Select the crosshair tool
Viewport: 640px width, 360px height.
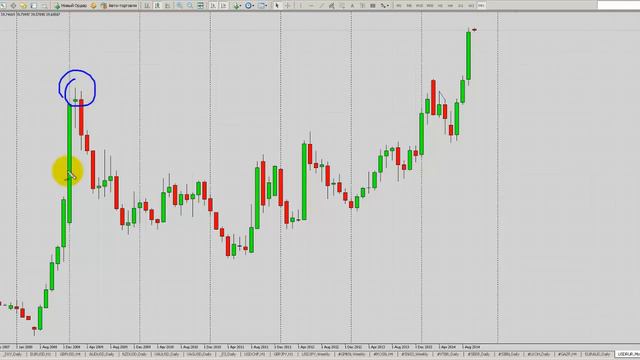coord(287,6)
